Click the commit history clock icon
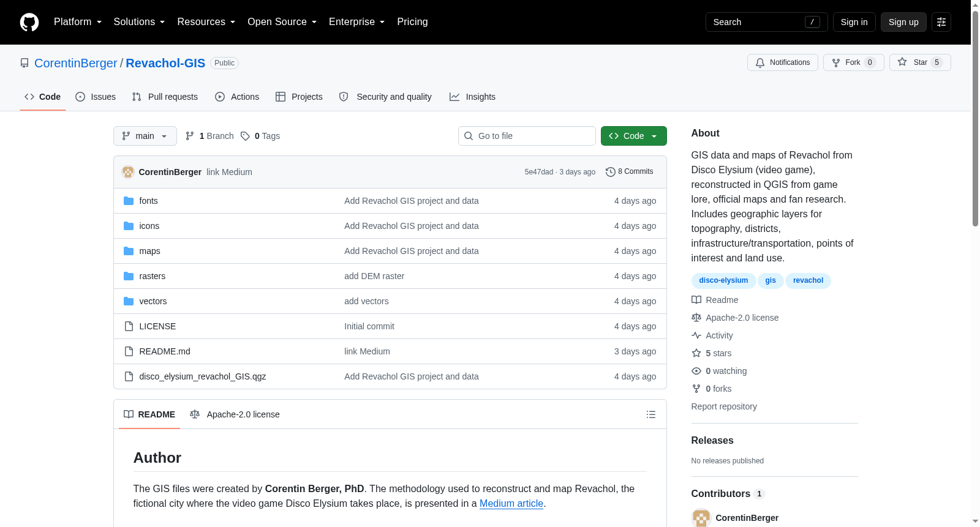Viewport: 980px width, 527px height. point(610,172)
